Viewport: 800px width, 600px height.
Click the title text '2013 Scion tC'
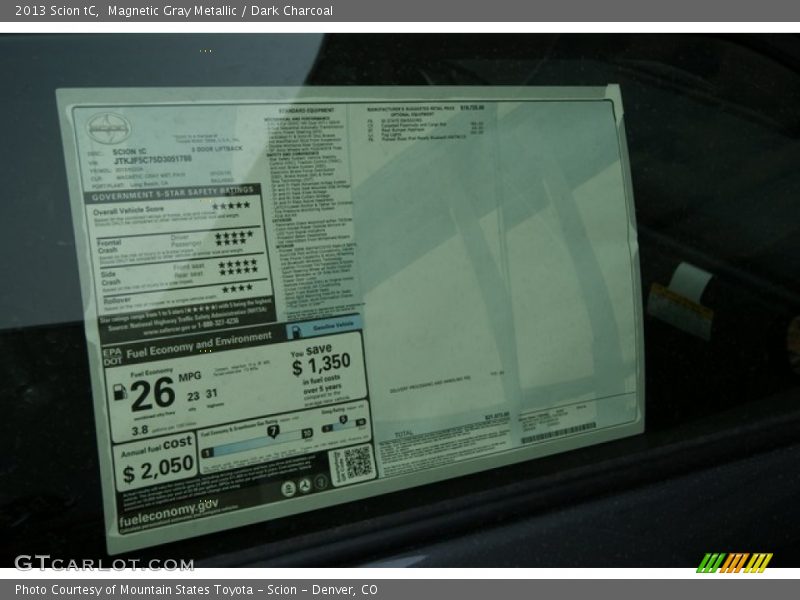click(x=56, y=11)
